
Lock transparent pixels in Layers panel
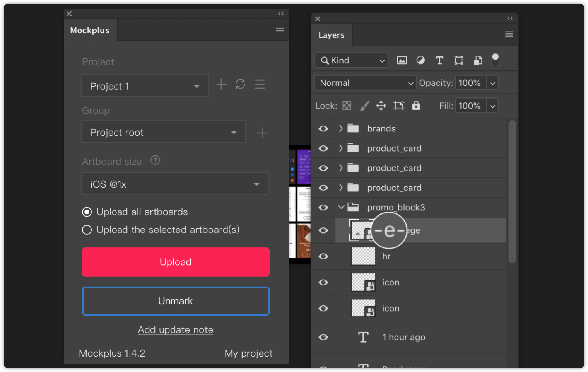pyautogui.click(x=347, y=106)
